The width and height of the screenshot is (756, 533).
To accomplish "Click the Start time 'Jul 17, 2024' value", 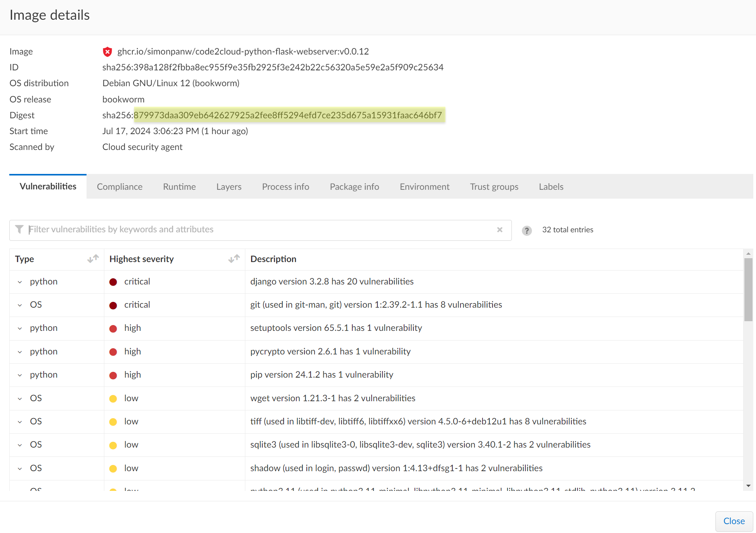I will point(175,131).
